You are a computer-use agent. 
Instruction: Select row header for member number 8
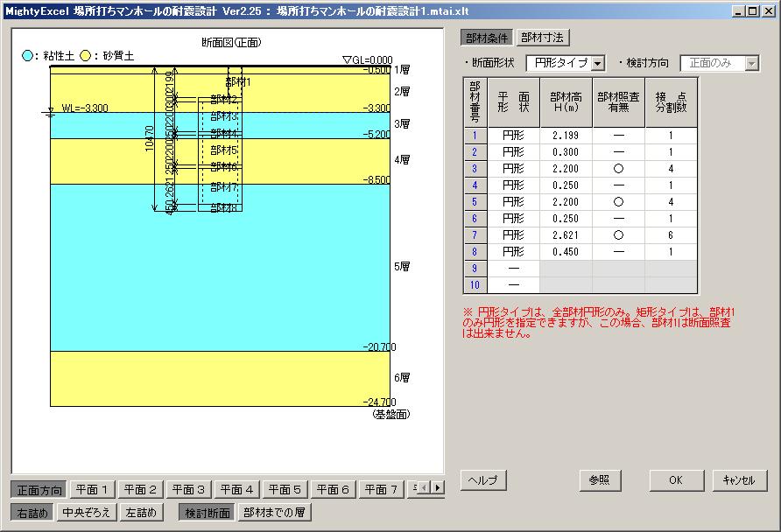pyautogui.click(x=475, y=252)
